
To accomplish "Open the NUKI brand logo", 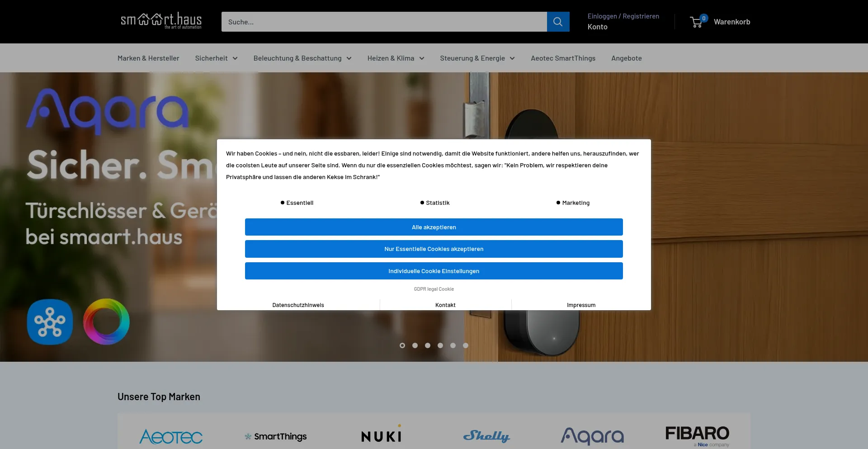I will point(381,435).
